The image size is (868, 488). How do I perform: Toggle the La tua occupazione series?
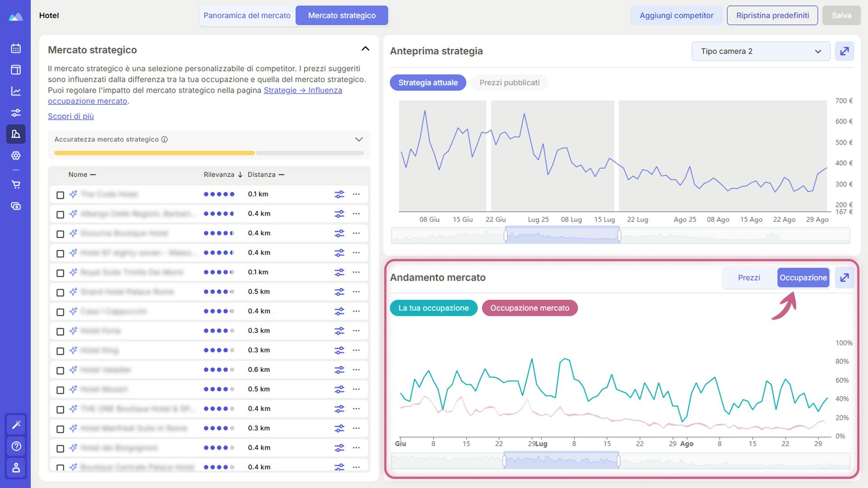(x=434, y=308)
